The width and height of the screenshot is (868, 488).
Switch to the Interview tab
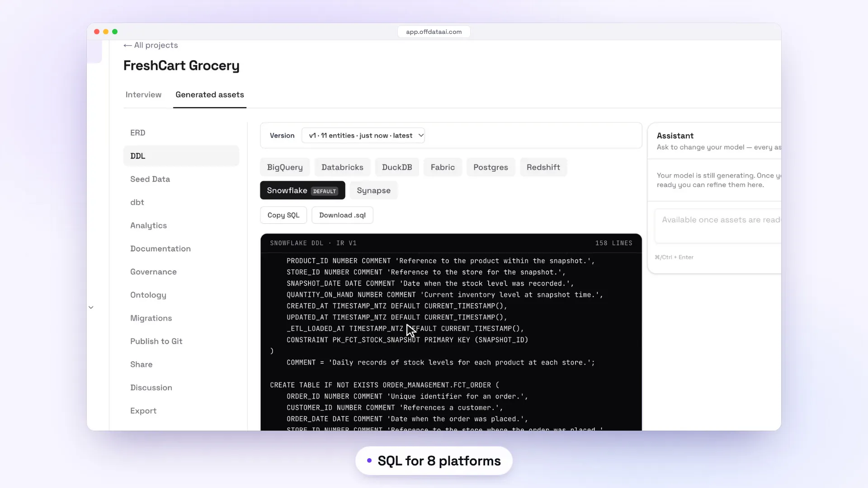(143, 94)
